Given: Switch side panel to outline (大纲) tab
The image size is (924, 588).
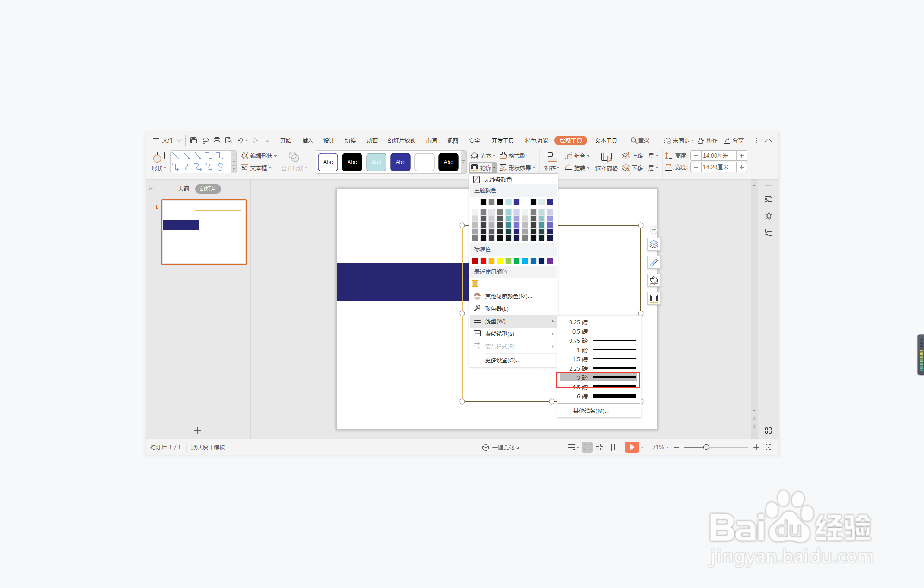Looking at the screenshot, I should tap(183, 189).
